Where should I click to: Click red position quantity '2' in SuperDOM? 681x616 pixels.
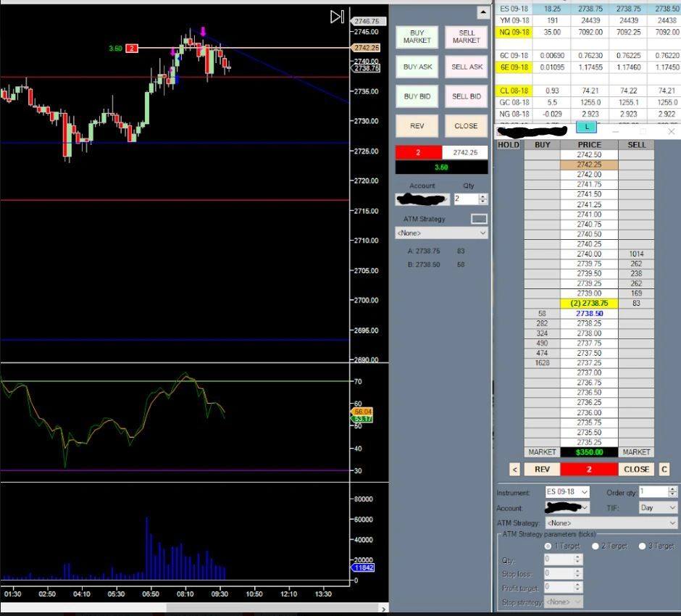point(589,469)
